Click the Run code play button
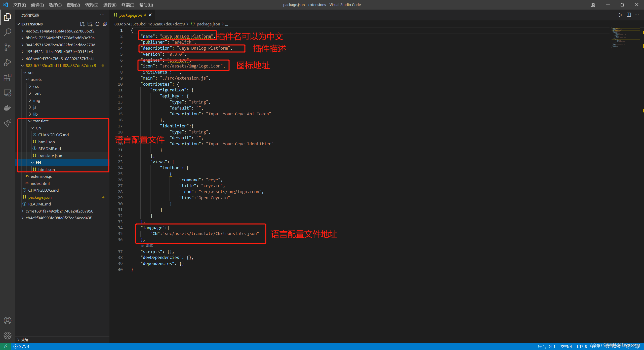 point(620,15)
